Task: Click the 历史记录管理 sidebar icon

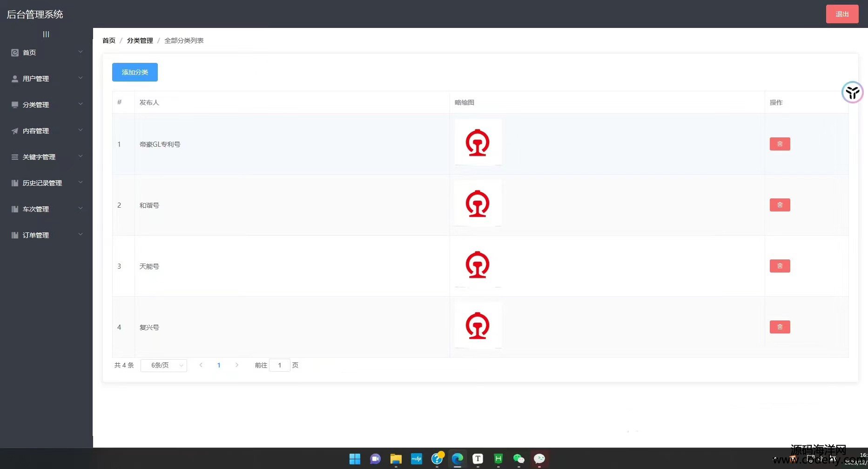Action: pos(15,183)
